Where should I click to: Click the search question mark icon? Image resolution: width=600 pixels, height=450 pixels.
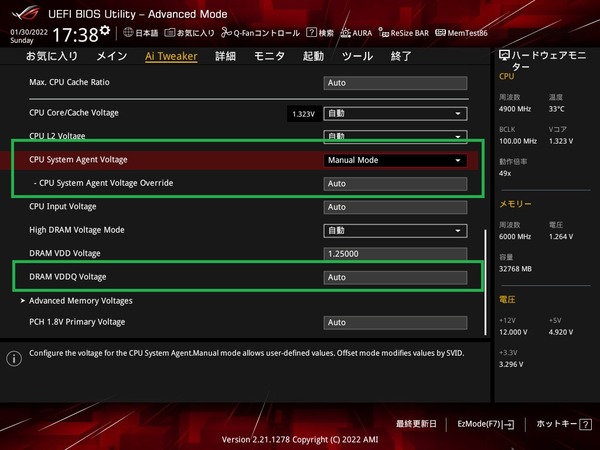tap(311, 33)
